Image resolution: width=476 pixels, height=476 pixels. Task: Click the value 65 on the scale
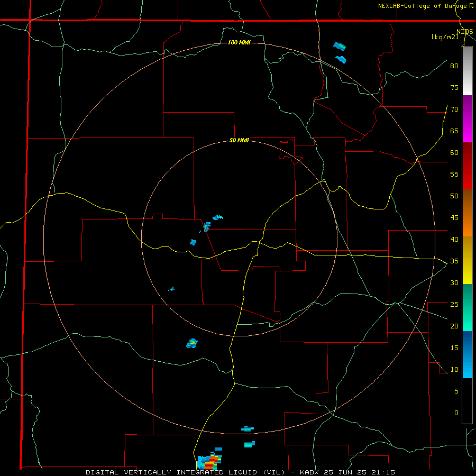[x=454, y=131]
